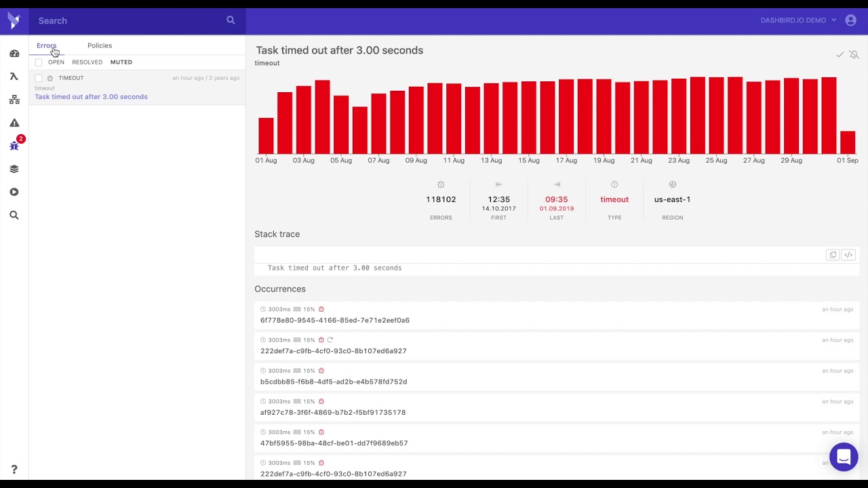The image size is (868, 488).
Task: Open the user profile avatar menu
Action: [851, 20]
